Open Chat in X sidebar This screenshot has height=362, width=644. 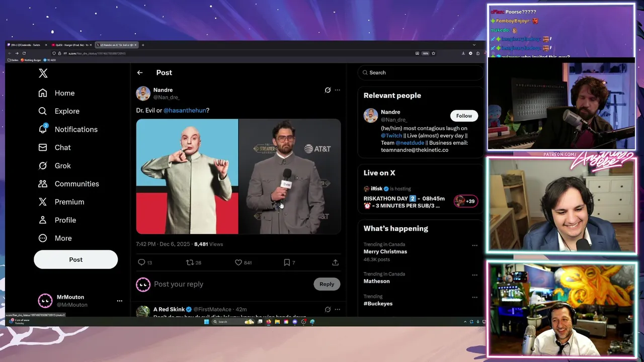coord(55,147)
